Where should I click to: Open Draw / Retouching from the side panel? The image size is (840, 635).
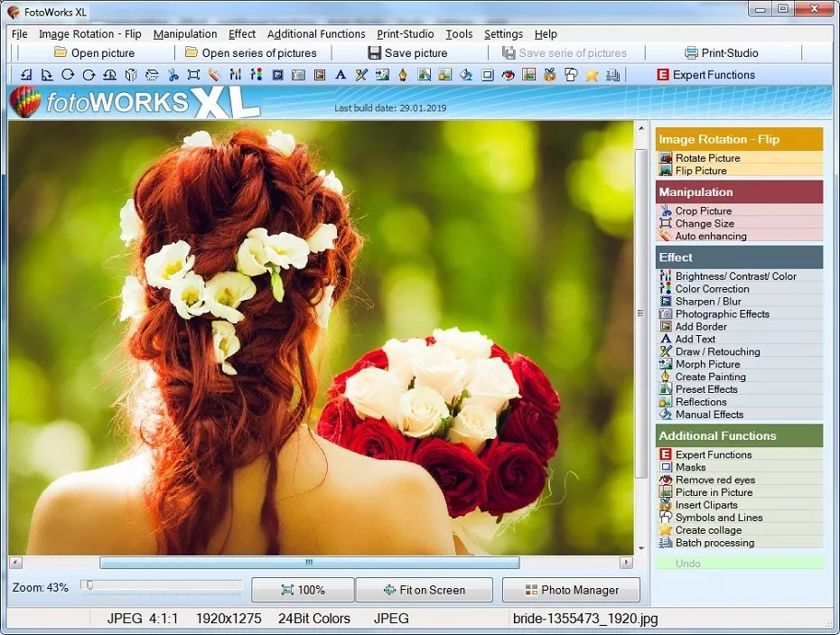pyautogui.click(x=717, y=352)
